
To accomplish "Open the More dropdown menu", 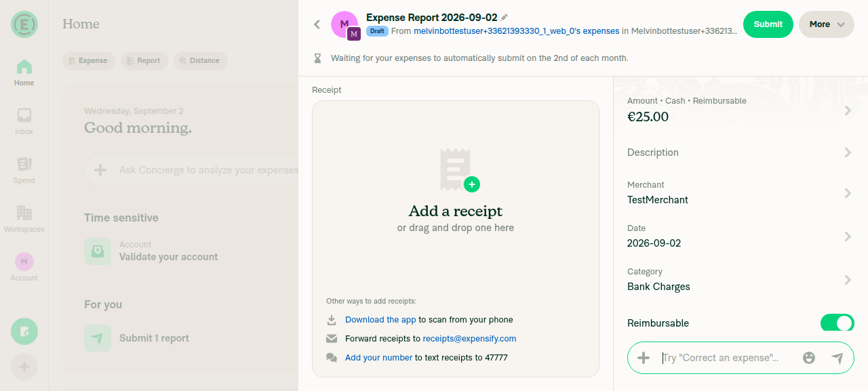I will pos(827,24).
